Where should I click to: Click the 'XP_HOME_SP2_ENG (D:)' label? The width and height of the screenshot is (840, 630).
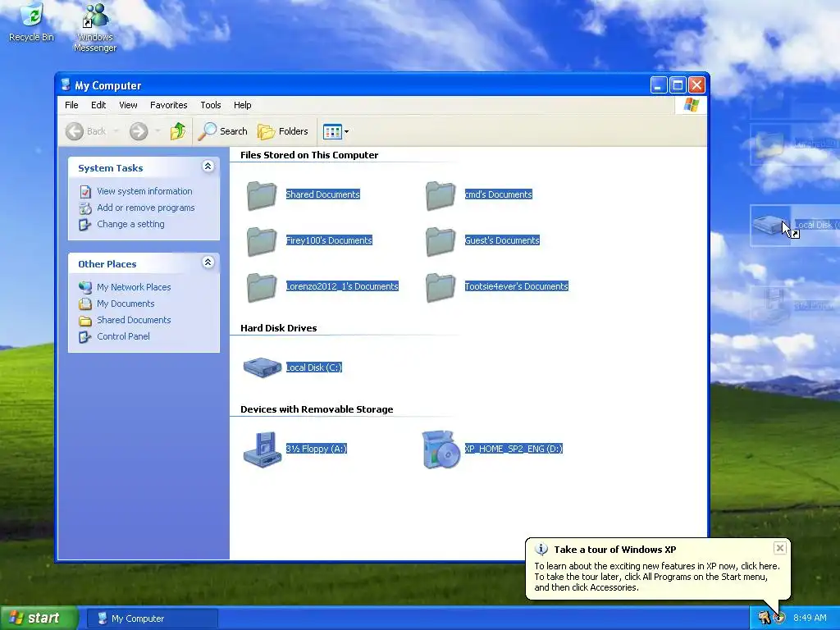coord(514,449)
